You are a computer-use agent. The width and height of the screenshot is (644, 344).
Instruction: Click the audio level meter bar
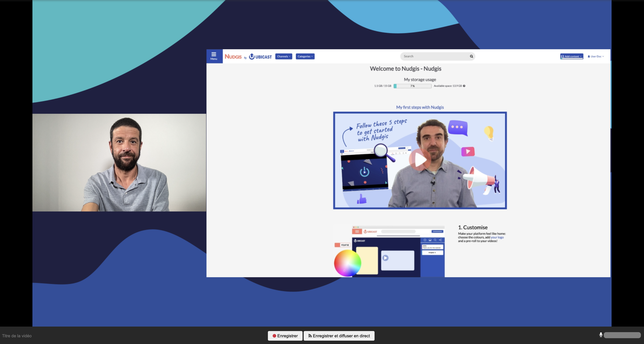tap(622, 335)
